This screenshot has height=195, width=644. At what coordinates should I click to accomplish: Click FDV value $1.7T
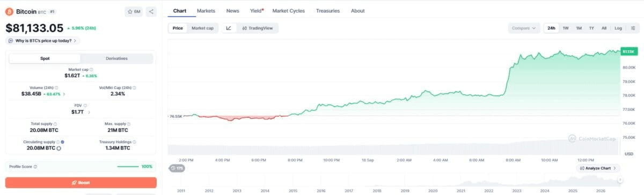77,112
